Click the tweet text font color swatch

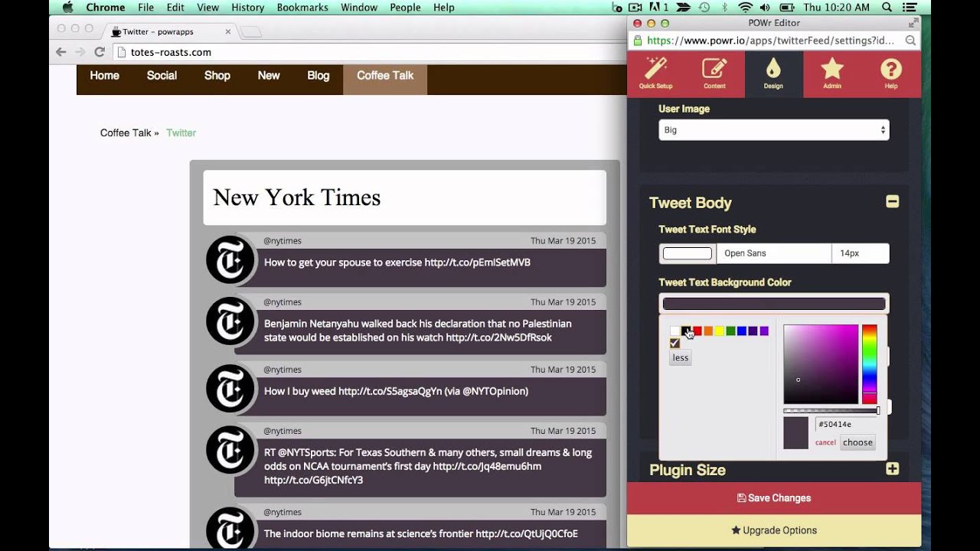tap(688, 253)
